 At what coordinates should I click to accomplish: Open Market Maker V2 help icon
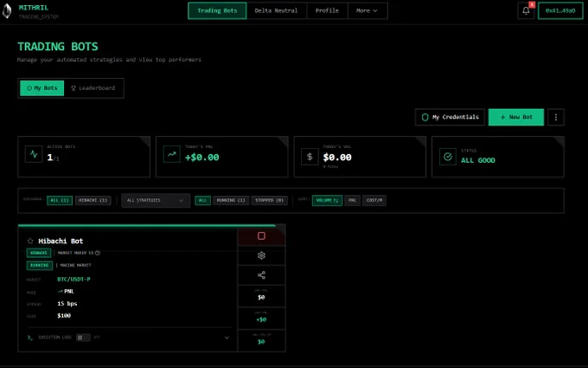[x=98, y=253]
